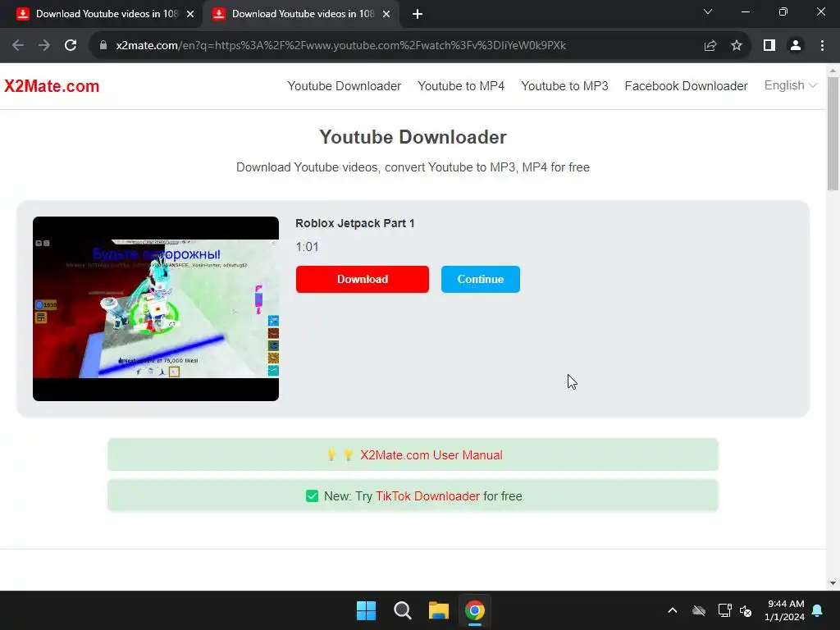Click the red Download button
This screenshot has width=840, height=630.
362,279
